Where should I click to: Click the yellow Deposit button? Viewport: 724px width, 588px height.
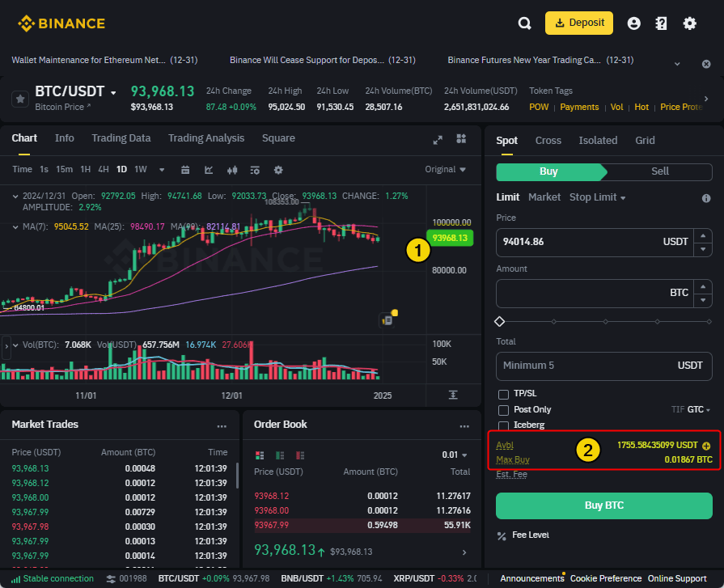tap(579, 23)
